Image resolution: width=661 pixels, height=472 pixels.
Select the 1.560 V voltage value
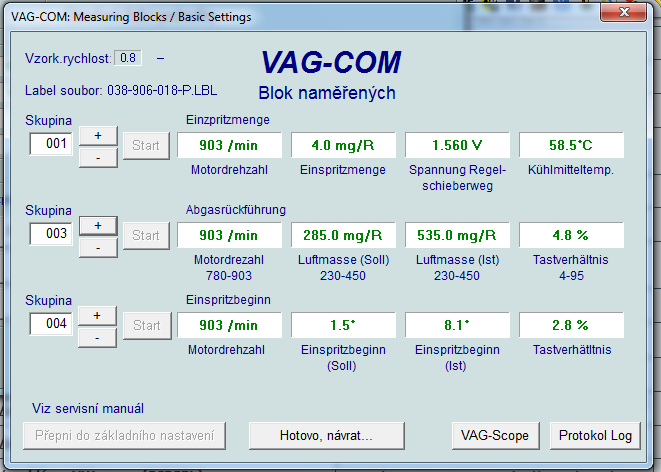coord(457,145)
